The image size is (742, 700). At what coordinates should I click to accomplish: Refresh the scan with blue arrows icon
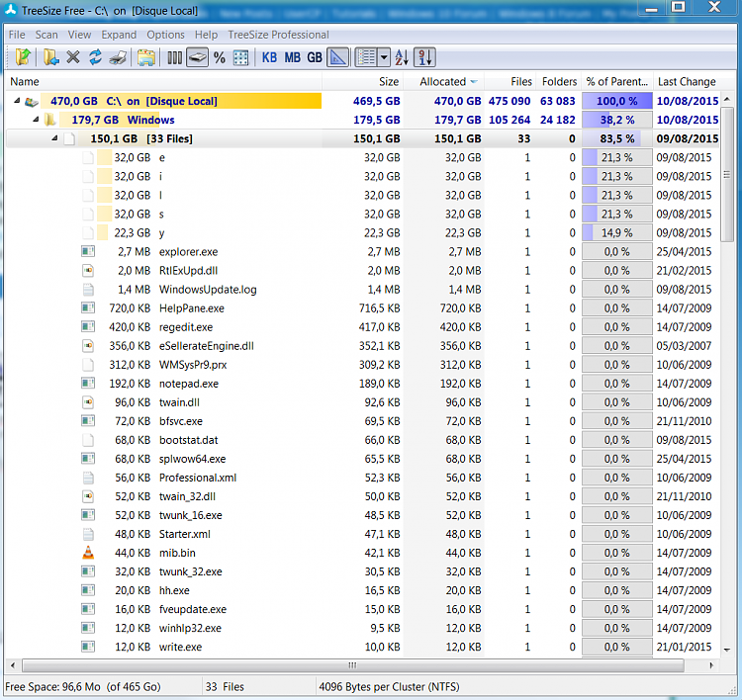(96, 57)
